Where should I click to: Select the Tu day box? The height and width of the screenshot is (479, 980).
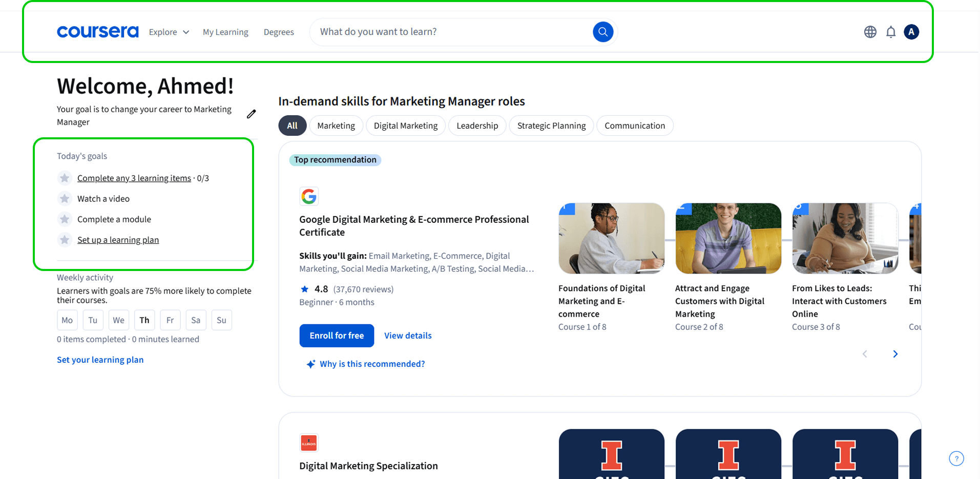tap(93, 320)
